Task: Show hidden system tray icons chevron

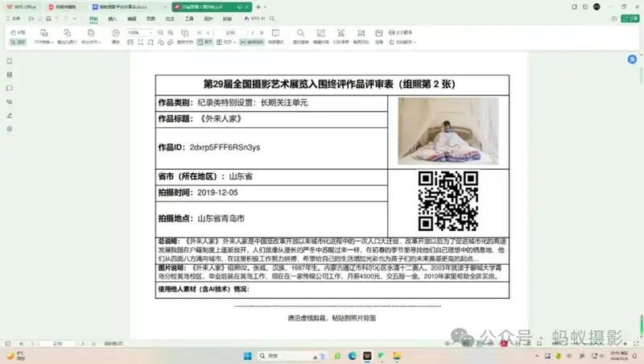Action: pos(537,356)
